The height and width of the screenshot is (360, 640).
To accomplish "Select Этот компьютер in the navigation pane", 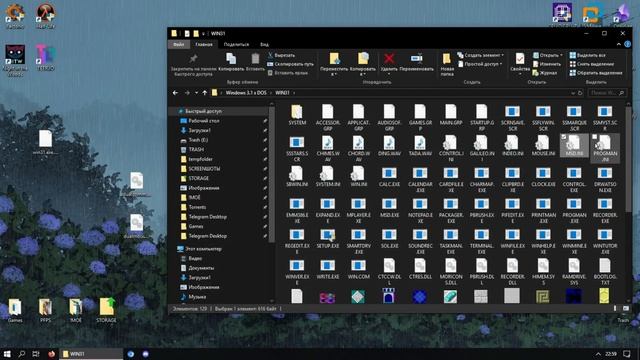I will click(x=203, y=249).
